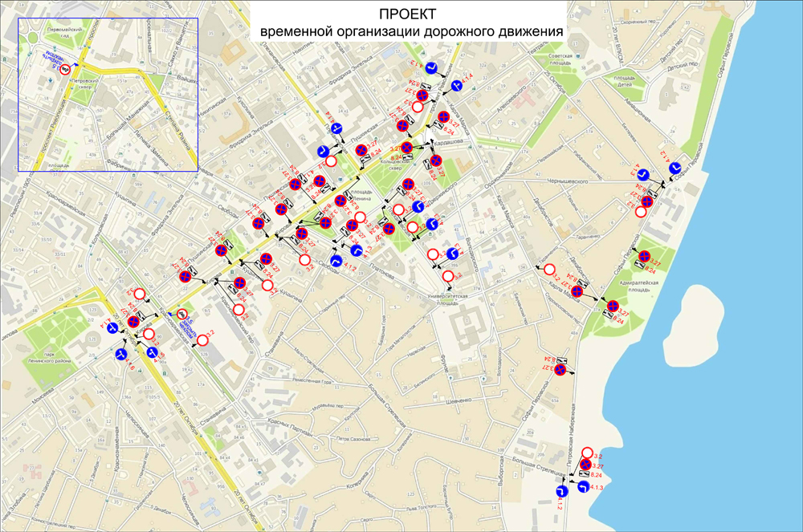Click the 4.1.2 turn-right sign near Большая Стрелецкая
Image resolution: width=803 pixels, height=532 pixels.
click(x=563, y=490)
